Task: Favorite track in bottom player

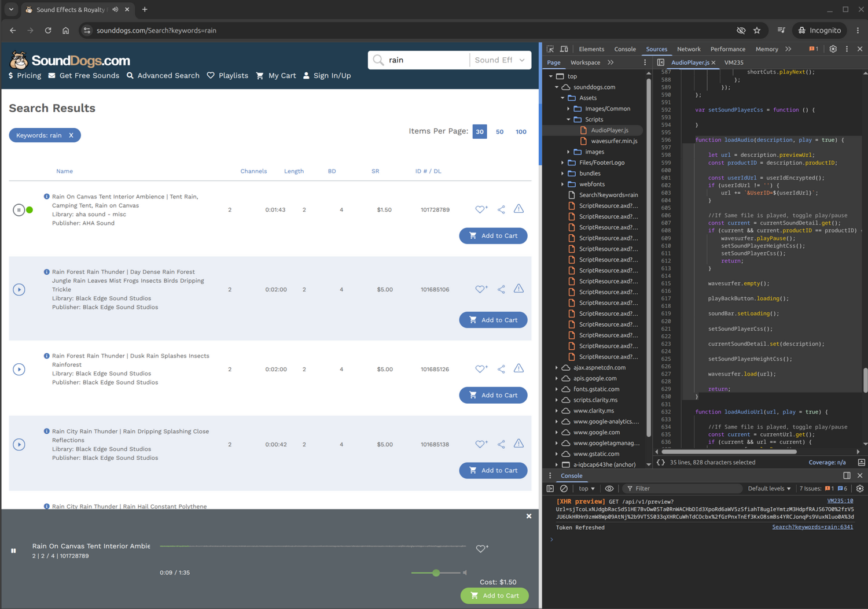Action: (481, 548)
